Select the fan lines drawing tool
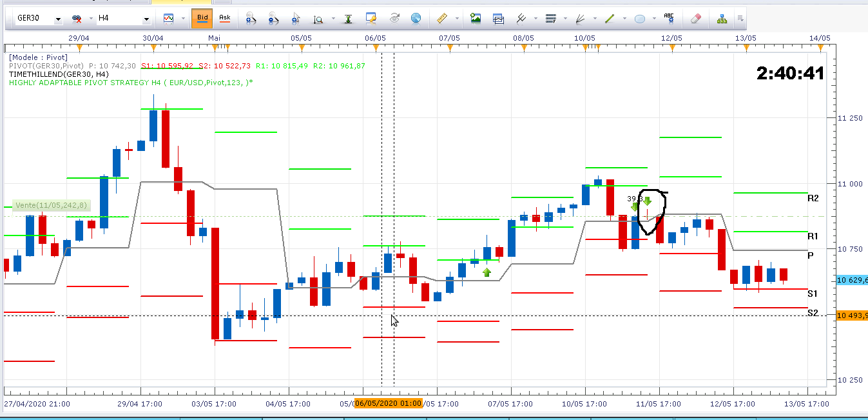This screenshot has height=420, width=868. 580,19
